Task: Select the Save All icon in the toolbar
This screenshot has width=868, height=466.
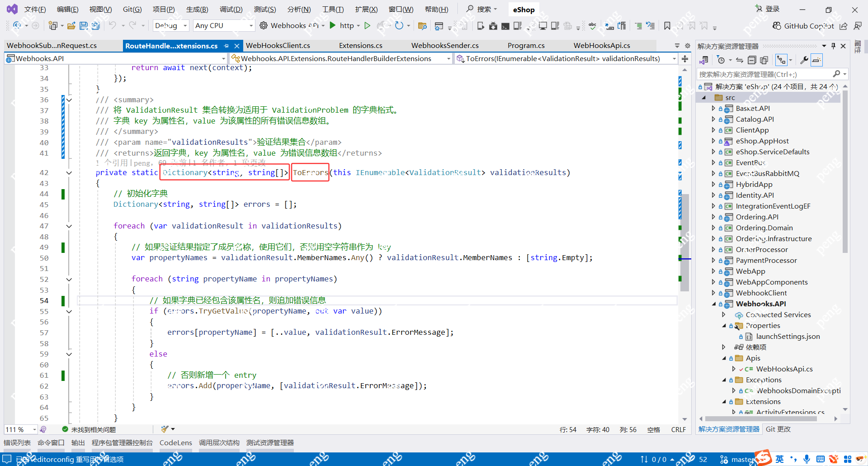Action: point(95,25)
